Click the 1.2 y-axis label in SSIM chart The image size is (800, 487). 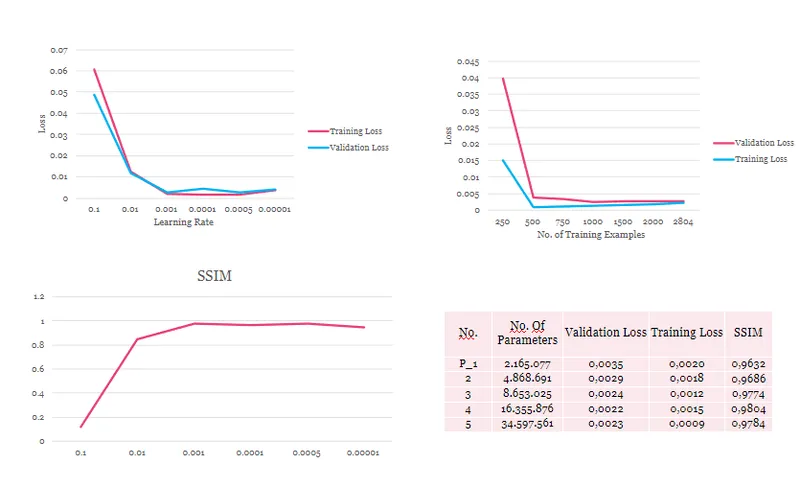pyautogui.click(x=40, y=297)
